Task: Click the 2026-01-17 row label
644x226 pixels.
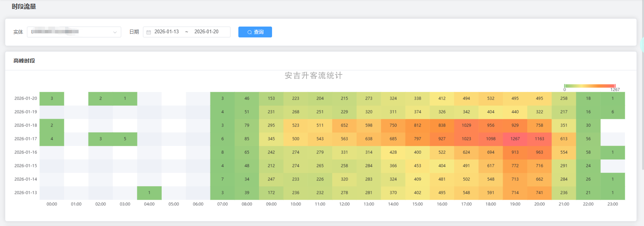Action: tap(25, 139)
